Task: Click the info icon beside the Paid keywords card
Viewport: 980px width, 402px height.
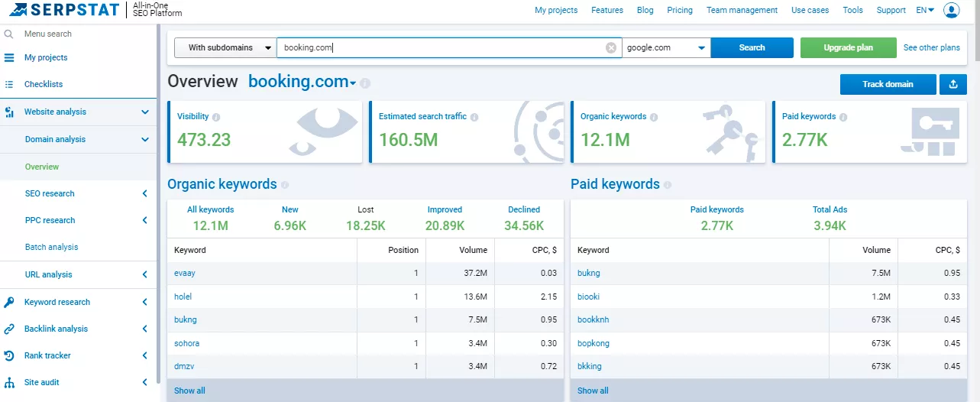Action: [x=843, y=117]
